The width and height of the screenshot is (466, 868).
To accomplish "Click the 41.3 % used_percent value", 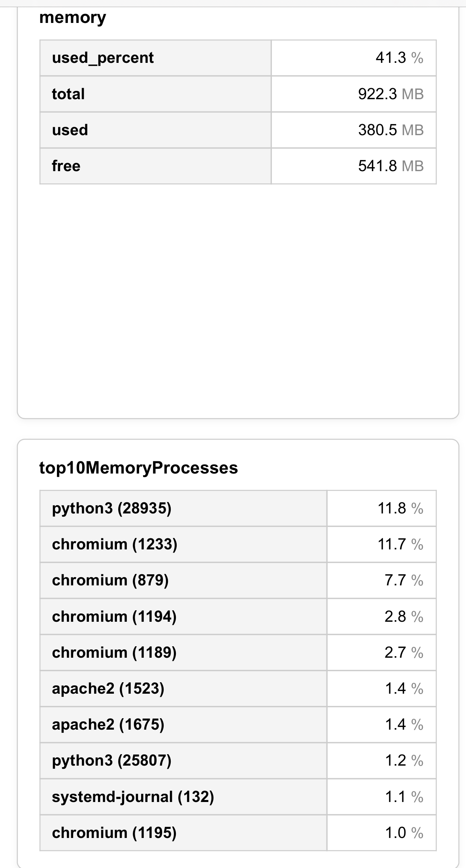I will [399, 58].
